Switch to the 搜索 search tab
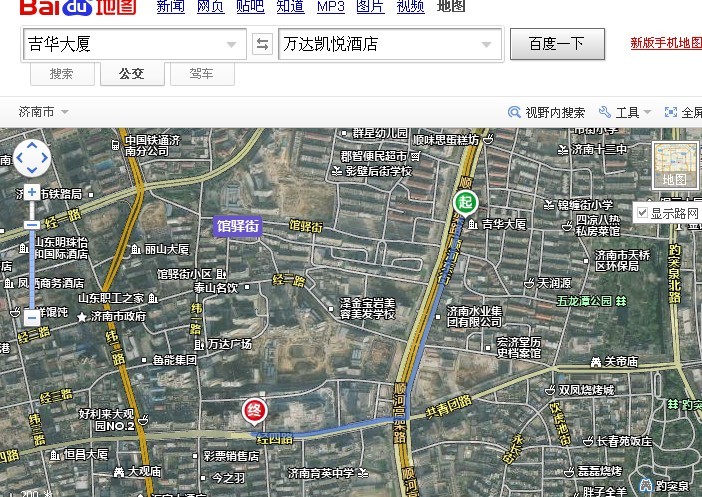The height and width of the screenshot is (497, 702). [62, 74]
